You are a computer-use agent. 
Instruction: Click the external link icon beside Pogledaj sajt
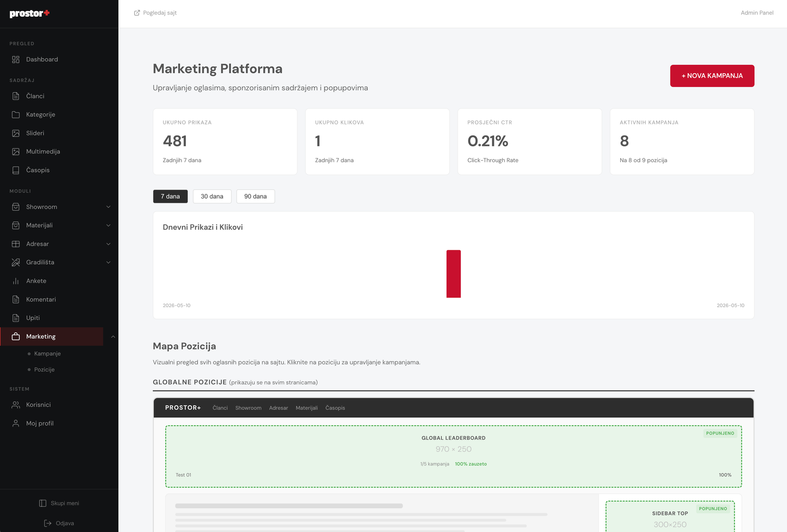coord(137,13)
